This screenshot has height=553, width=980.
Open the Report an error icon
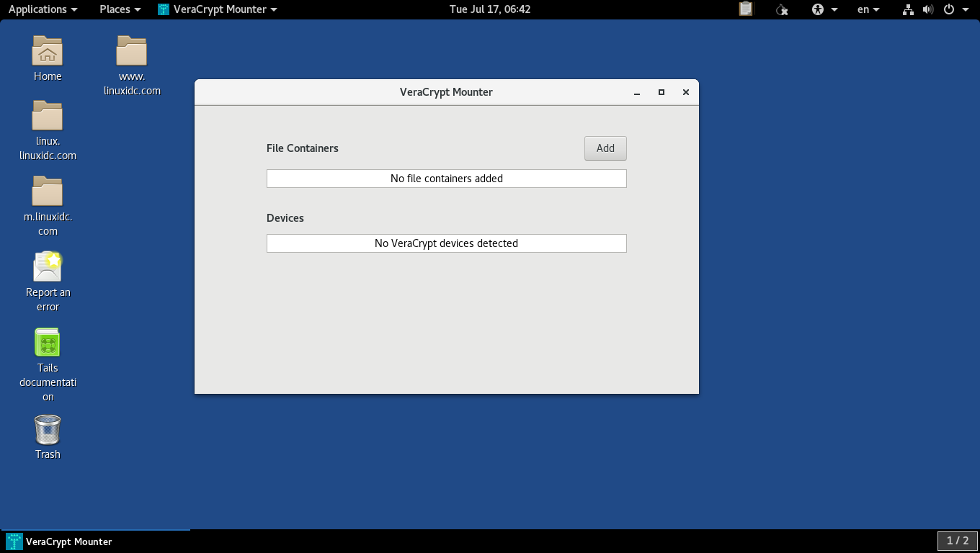[x=48, y=267]
